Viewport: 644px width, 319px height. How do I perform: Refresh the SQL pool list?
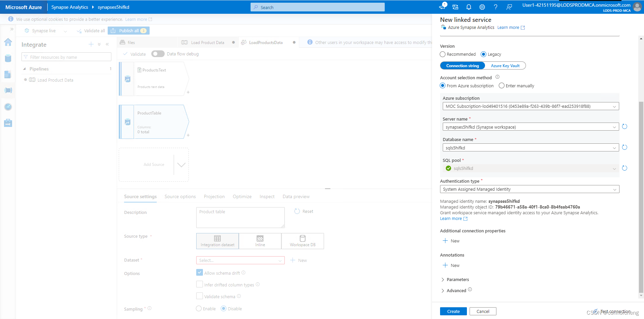(625, 168)
